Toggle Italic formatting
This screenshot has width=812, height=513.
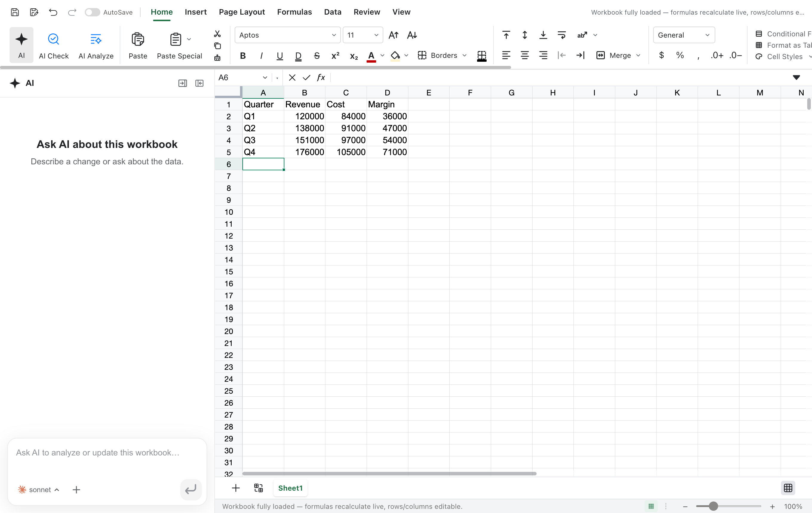[x=261, y=55]
